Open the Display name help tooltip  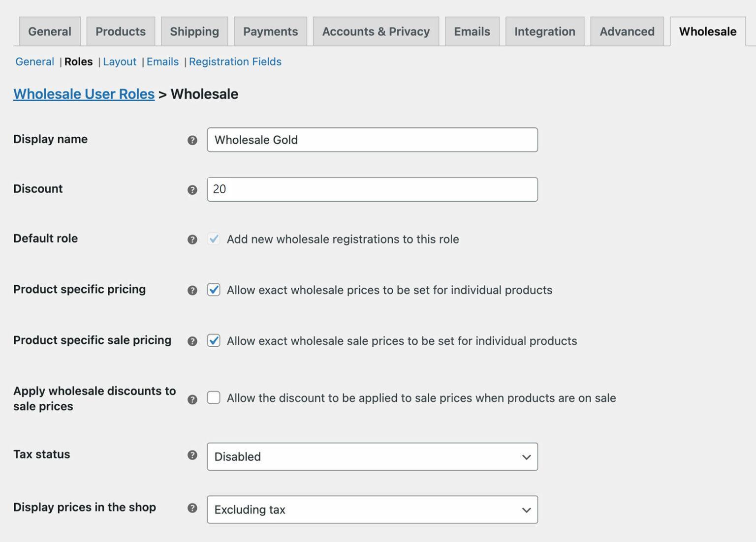[x=192, y=140]
